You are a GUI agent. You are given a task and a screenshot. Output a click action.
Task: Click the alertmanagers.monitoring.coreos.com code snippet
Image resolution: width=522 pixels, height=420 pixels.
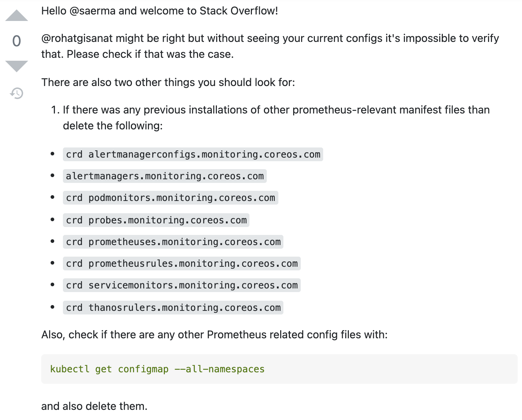tap(165, 176)
